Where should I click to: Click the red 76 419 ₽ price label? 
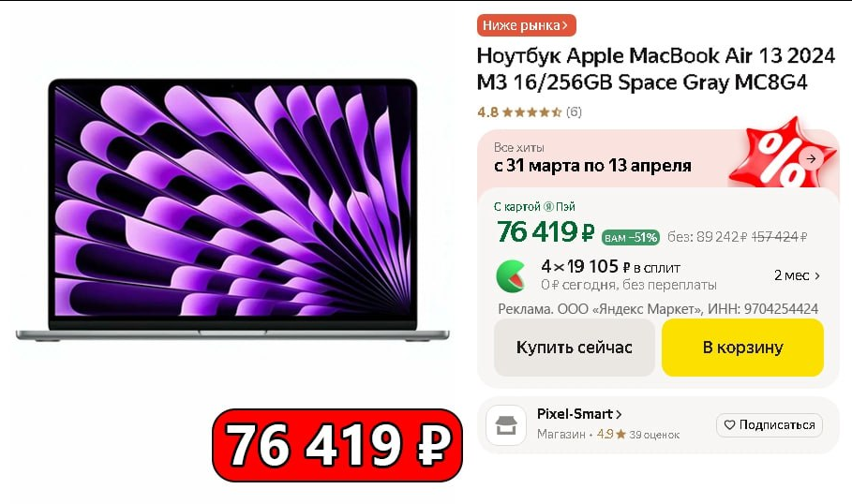[x=337, y=445]
